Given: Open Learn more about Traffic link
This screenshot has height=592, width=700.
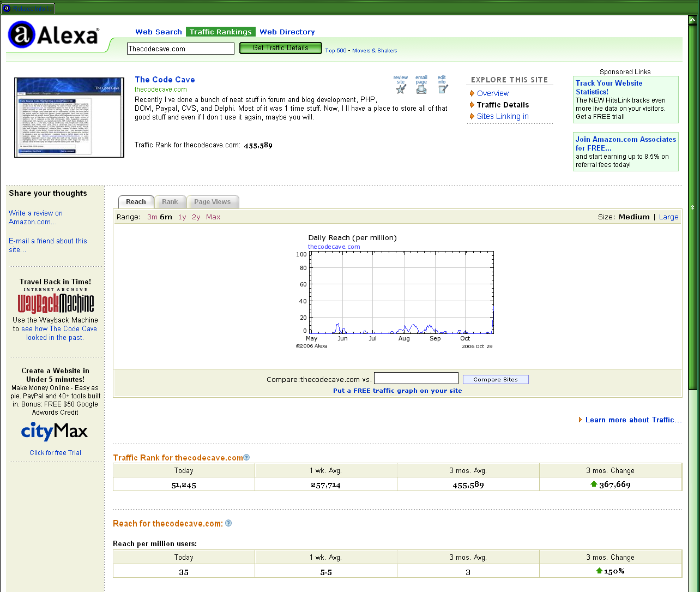Looking at the screenshot, I should tap(633, 420).
